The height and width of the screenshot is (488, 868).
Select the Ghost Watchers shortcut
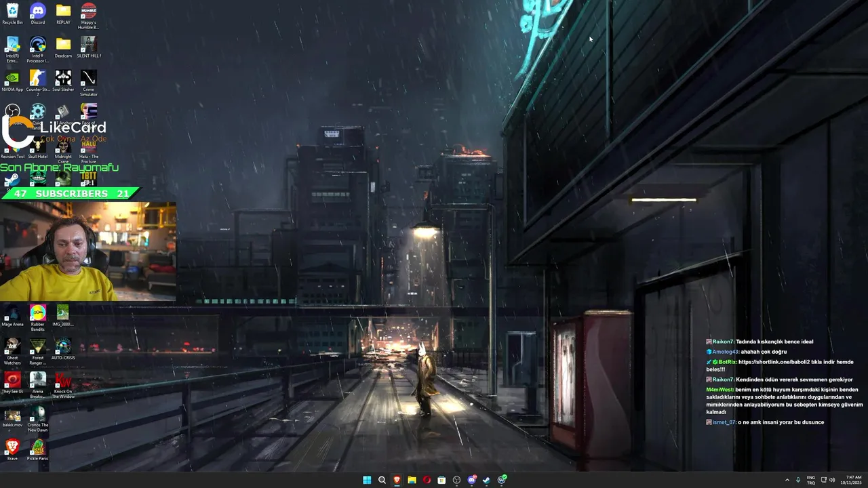12,352
